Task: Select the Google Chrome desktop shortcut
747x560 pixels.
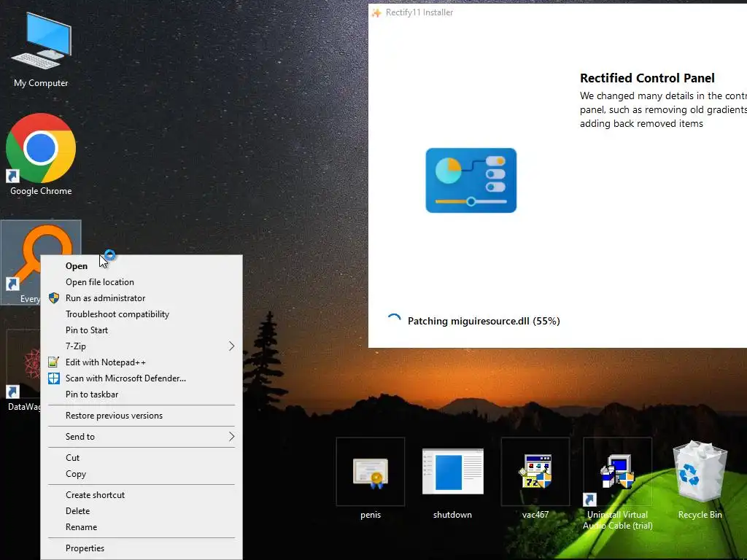Action: click(41, 148)
